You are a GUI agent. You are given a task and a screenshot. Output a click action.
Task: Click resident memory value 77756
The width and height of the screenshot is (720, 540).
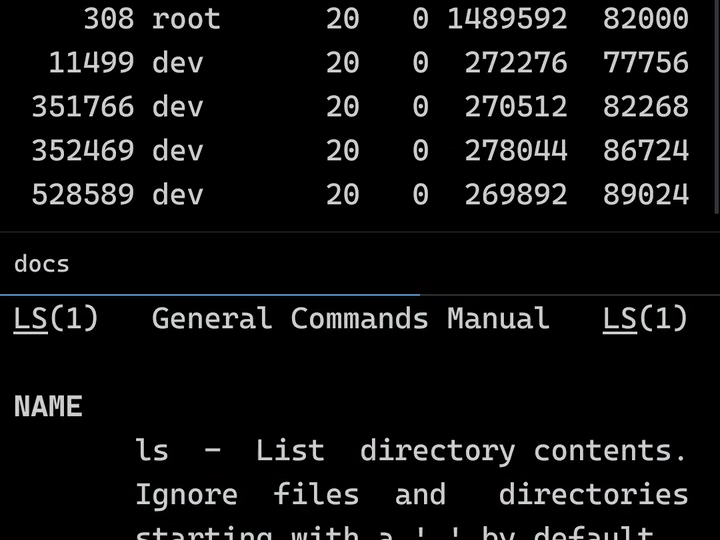pyautogui.click(x=646, y=62)
